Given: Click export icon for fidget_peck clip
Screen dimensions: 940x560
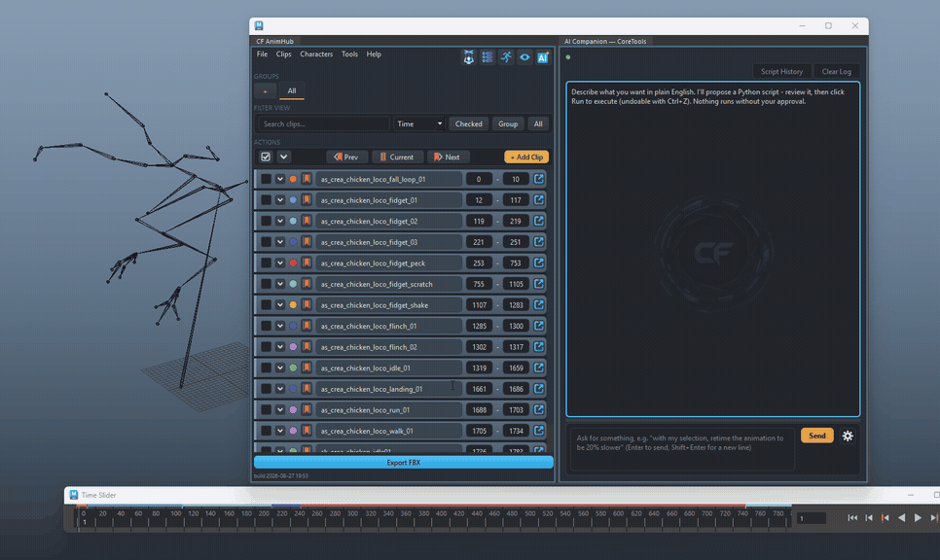Looking at the screenshot, I should tap(539, 262).
